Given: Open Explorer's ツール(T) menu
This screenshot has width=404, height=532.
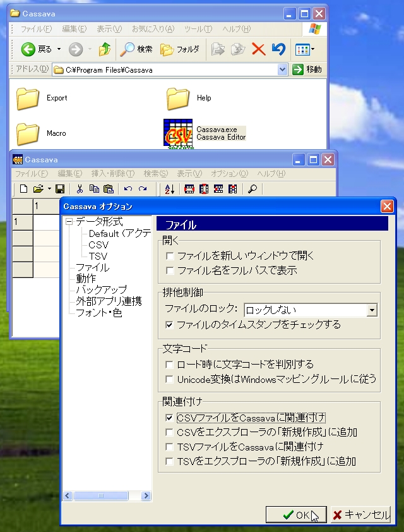Looking at the screenshot, I should (x=198, y=29).
